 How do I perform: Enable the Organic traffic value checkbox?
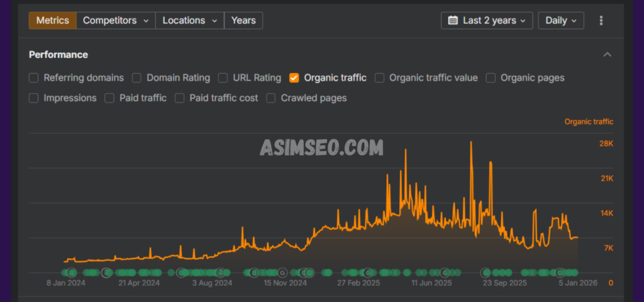[x=380, y=78]
